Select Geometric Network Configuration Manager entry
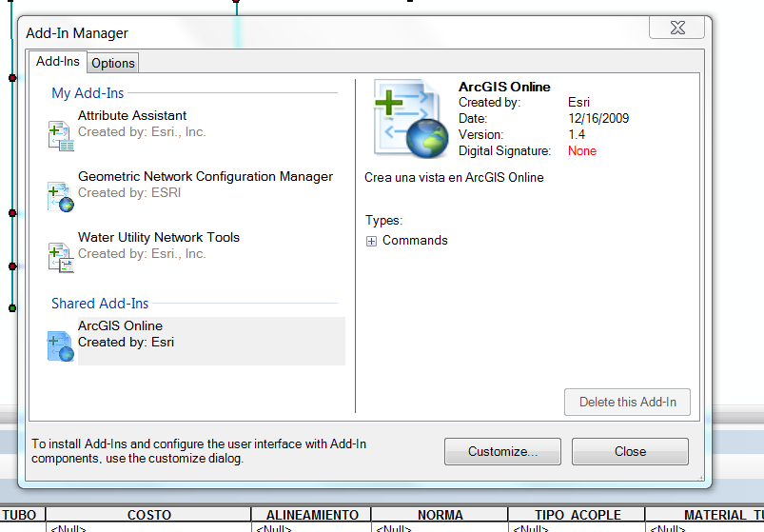This screenshot has height=532, width=764. [x=195, y=191]
